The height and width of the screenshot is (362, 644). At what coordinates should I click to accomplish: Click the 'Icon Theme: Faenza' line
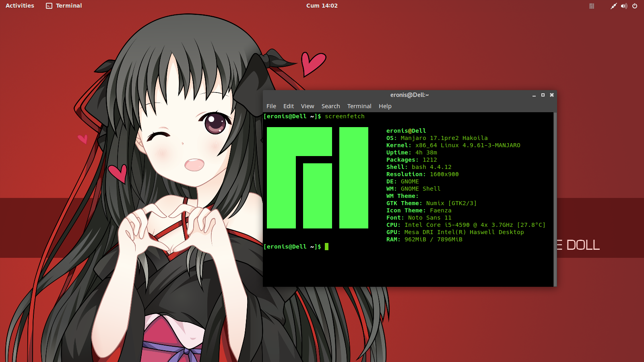point(419,210)
